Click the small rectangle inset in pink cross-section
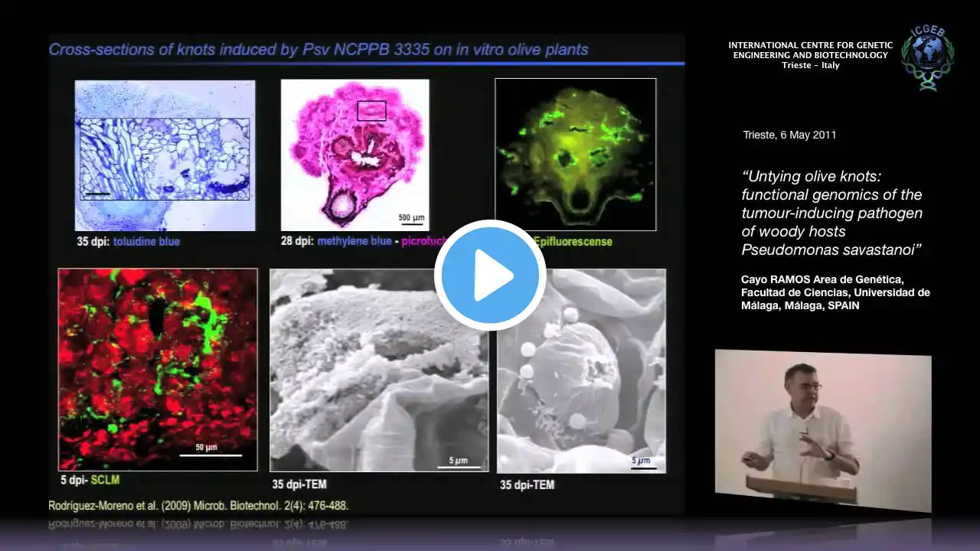Image resolution: width=980 pixels, height=551 pixels. point(371,111)
